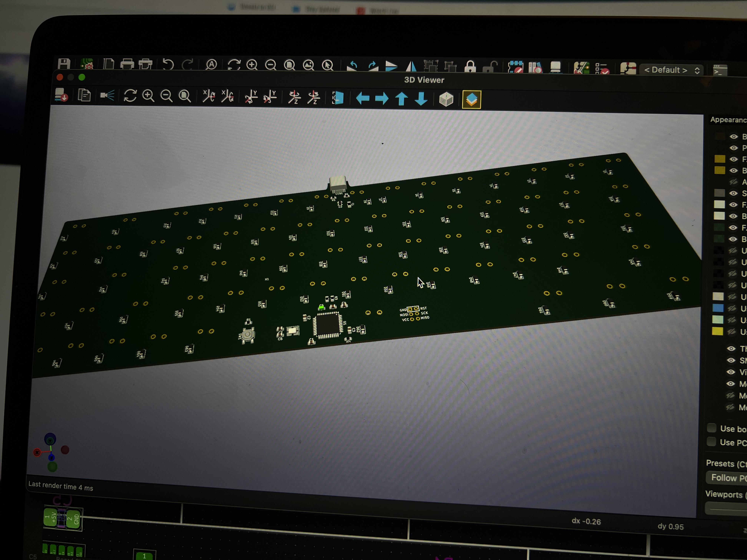Pan the board right with the blue arrow
Image resolution: width=747 pixels, height=560 pixels.
(x=382, y=99)
